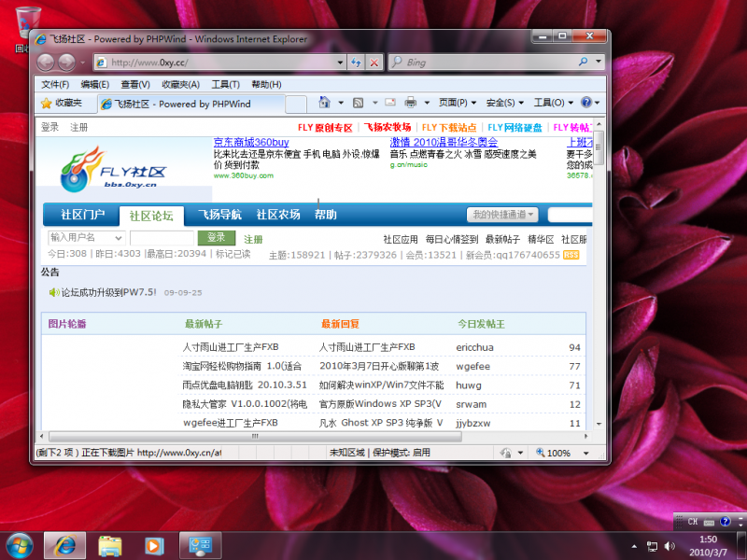
Task: Click the forum password input field
Action: click(162, 237)
